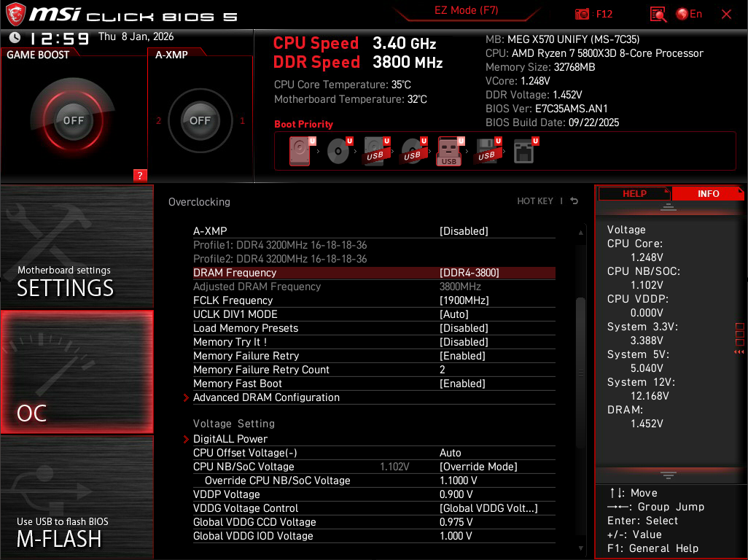Open the Motherboard SETTINGS section
Screen dimensions: 748x560
tap(77, 246)
